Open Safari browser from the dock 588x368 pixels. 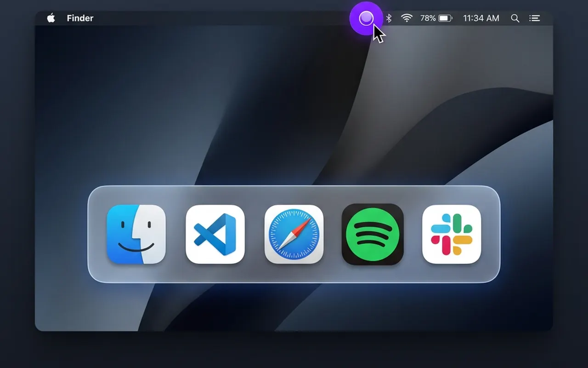pos(294,234)
